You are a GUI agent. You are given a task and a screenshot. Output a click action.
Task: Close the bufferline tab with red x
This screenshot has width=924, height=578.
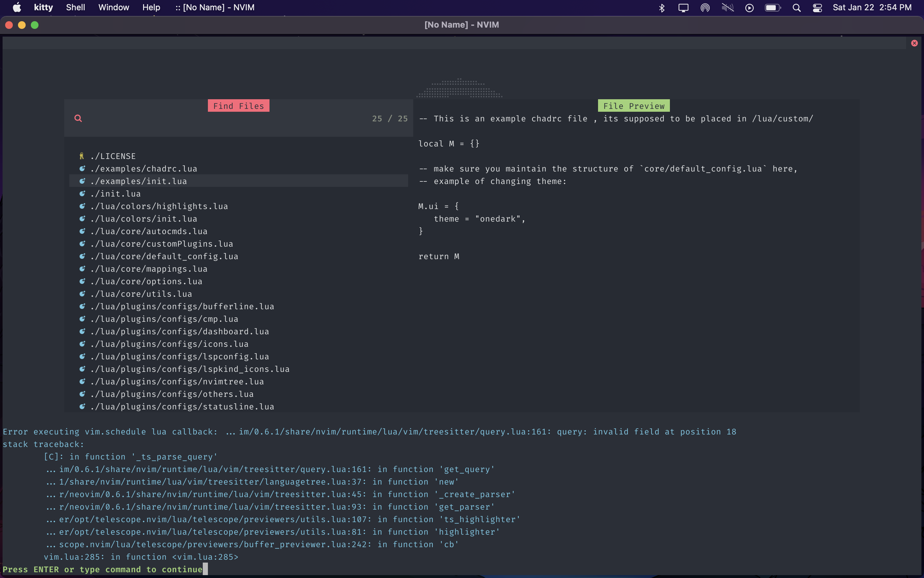(914, 43)
